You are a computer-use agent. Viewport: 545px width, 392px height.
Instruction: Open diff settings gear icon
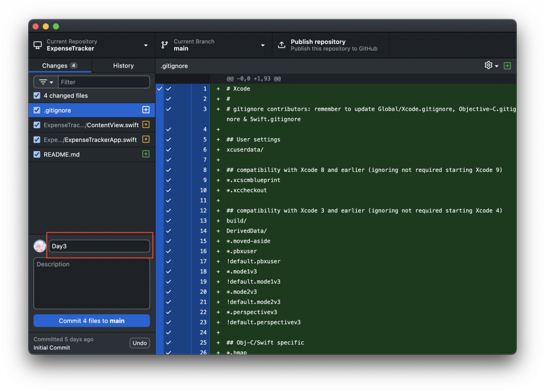click(x=489, y=65)
